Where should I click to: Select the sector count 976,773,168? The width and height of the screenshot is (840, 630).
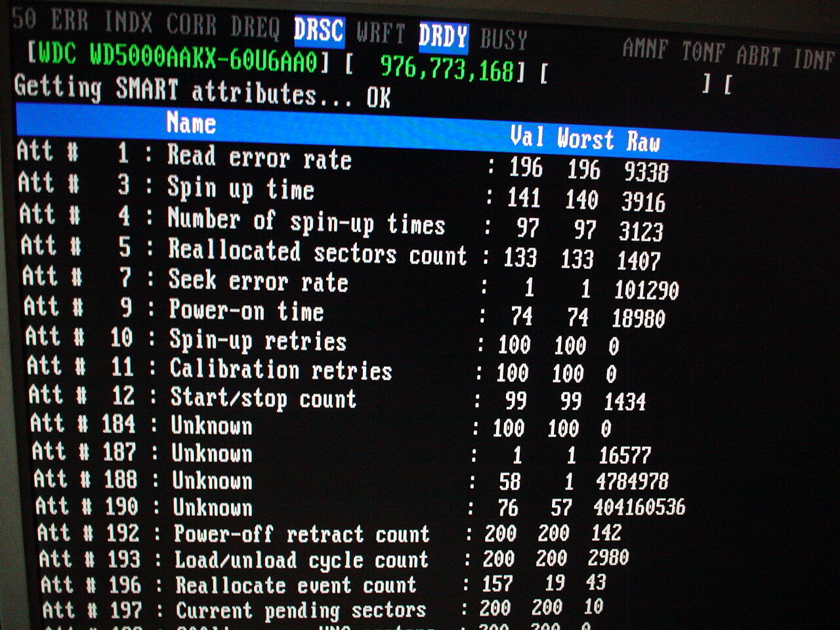[447, 67]
